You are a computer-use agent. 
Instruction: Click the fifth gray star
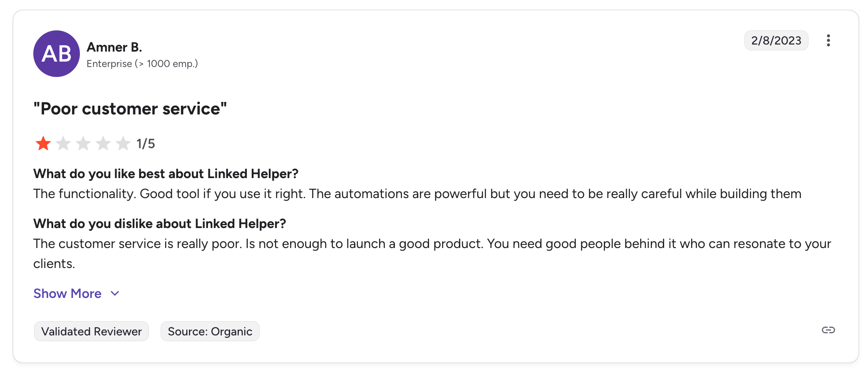point(123,144)
